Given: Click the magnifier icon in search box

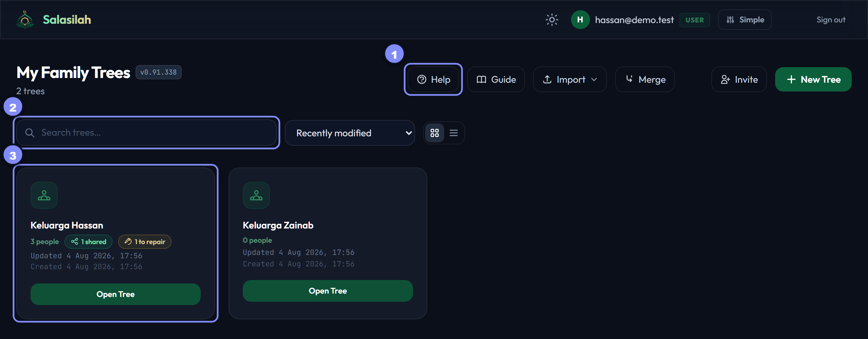Looking at the screenshot, I should pos(30,133).
